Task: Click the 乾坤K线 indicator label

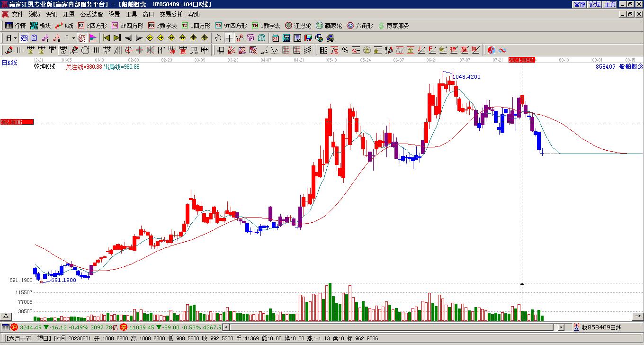Action: click(x=45, y=67)
